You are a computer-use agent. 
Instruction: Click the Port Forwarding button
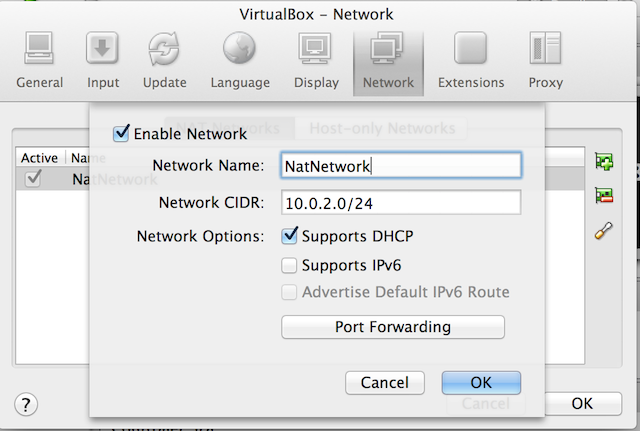coord(393,327)
